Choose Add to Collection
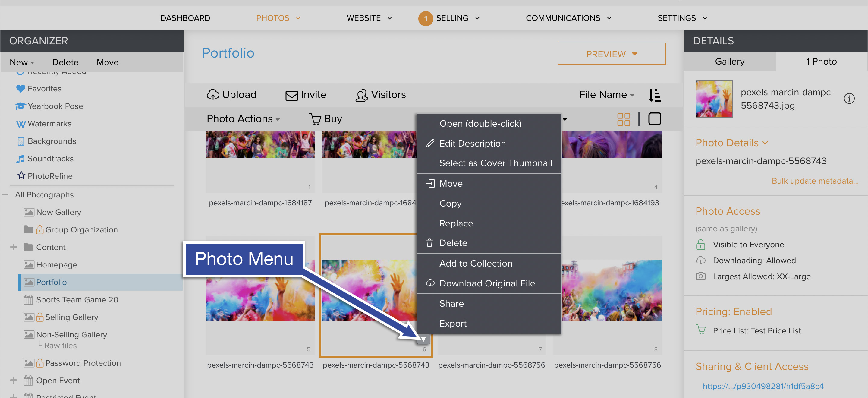This screenshot has height=398, width=868. pos(489,264)
